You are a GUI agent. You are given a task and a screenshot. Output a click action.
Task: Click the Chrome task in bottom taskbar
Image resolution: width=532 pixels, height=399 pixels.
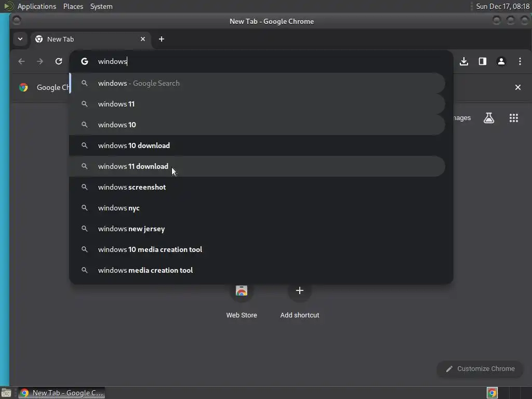pos(61,393)
